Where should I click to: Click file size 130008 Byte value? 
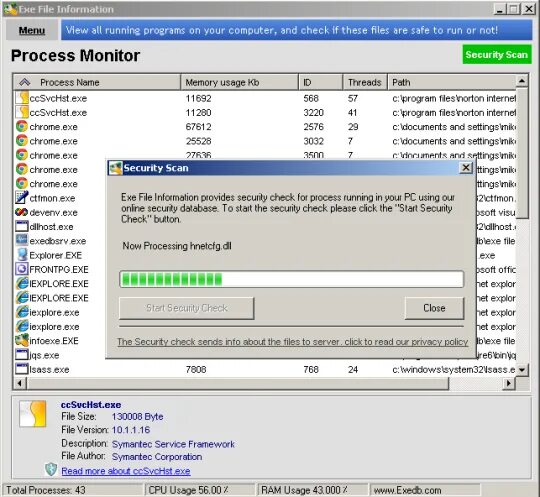tap(137, 416)
